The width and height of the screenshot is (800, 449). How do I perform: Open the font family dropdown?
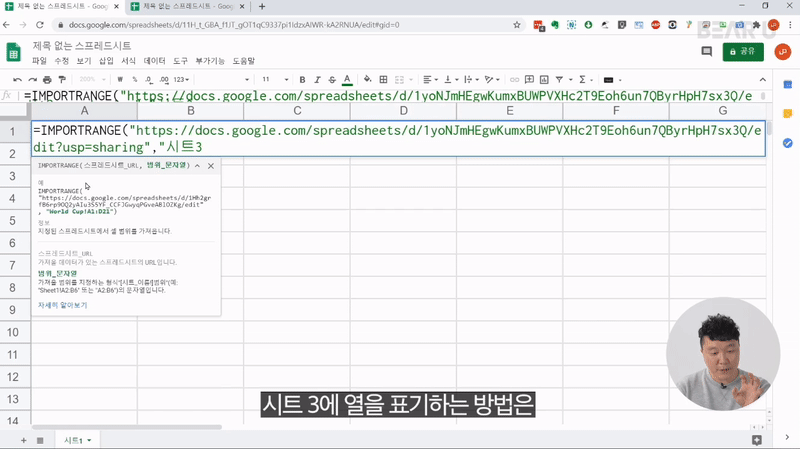pyautogui.click(x=223, y=80)
